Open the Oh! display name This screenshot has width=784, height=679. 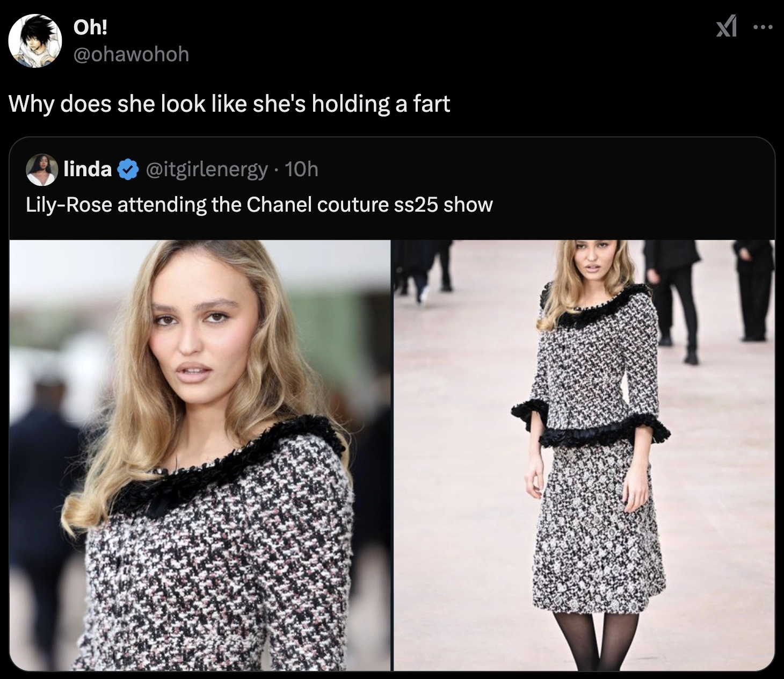90,27
